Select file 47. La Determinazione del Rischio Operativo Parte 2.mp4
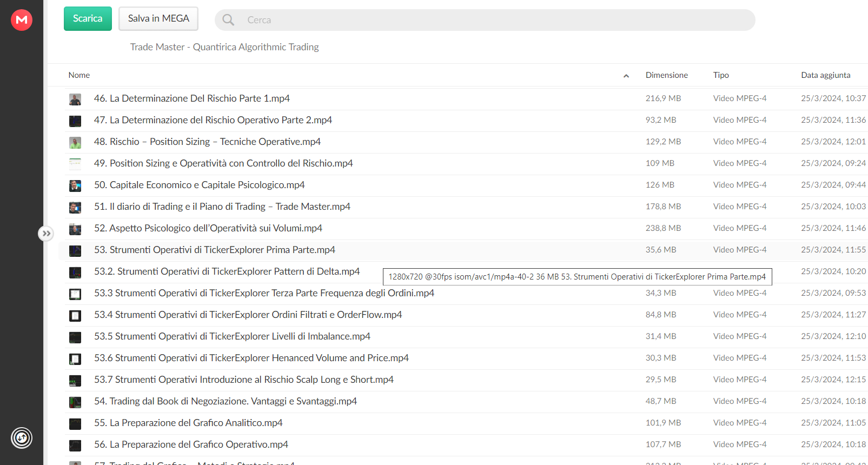This screenshot has width=868, height=465. pos(213,120)
